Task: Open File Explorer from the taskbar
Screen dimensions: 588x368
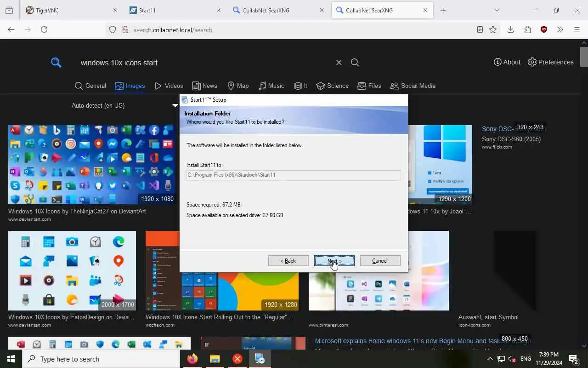Action: 215,359
